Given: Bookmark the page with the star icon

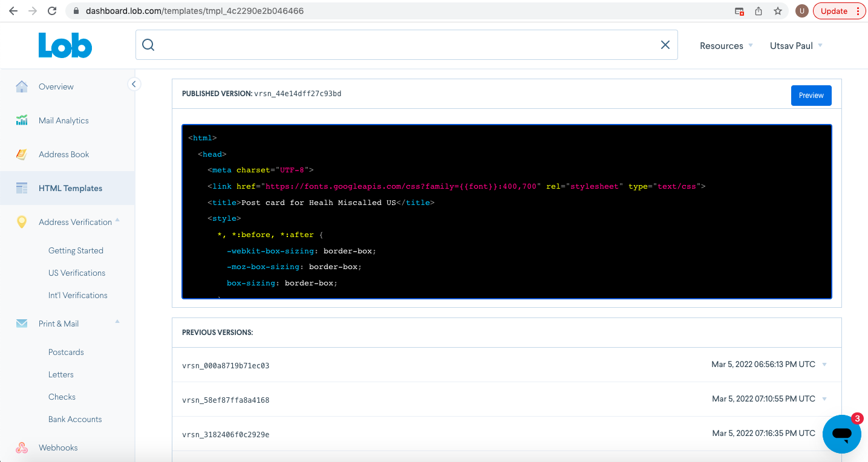Looking at the screenshot, I should [778, 11].
